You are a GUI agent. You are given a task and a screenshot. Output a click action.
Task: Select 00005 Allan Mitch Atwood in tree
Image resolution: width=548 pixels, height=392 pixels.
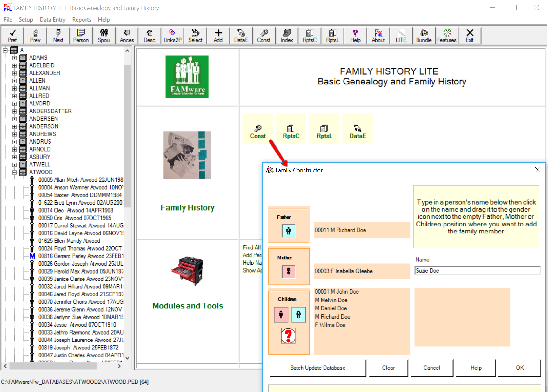coord(81,180)
